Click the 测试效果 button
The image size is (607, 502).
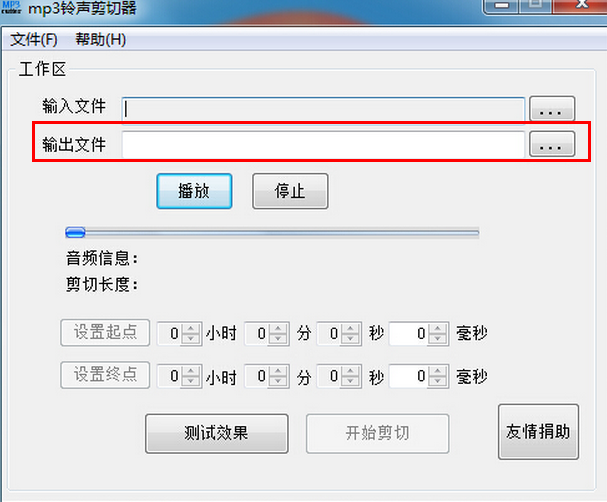pos(217,433)
